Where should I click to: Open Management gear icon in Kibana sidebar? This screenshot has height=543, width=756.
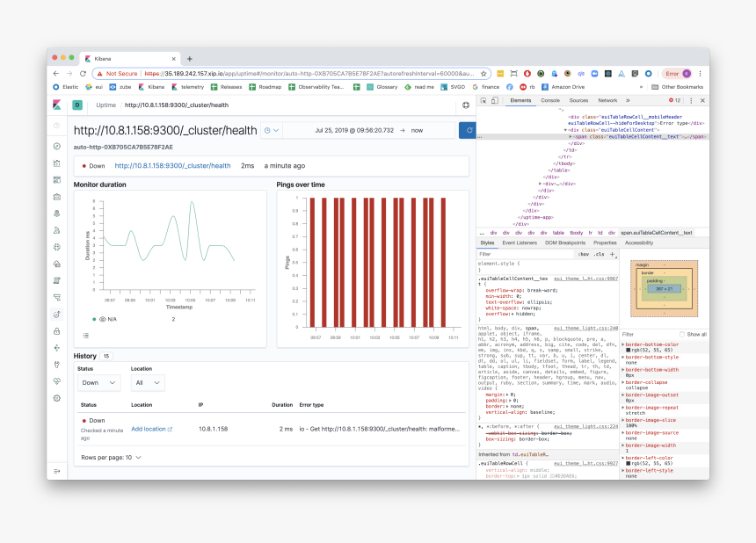tap(56, 398)
